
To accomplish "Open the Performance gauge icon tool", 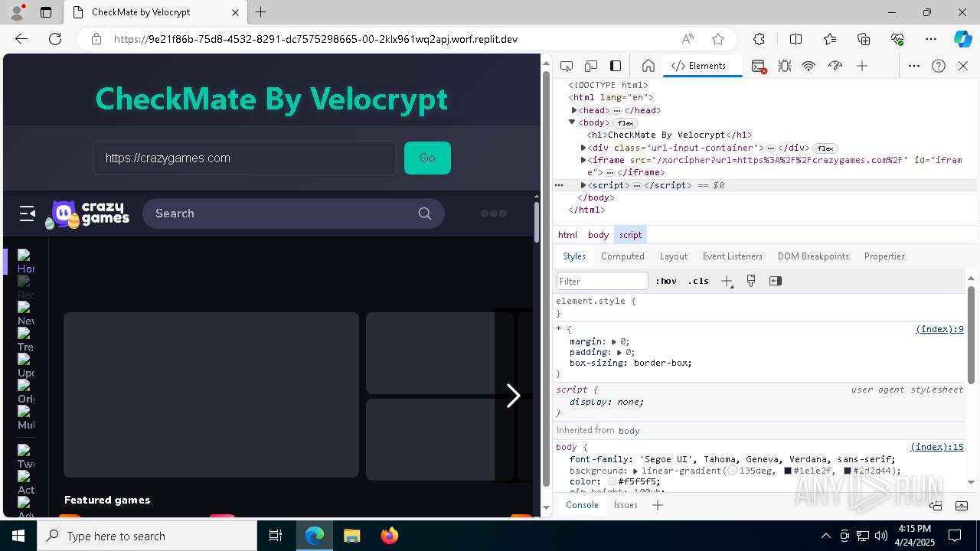I will pos(835,66).
